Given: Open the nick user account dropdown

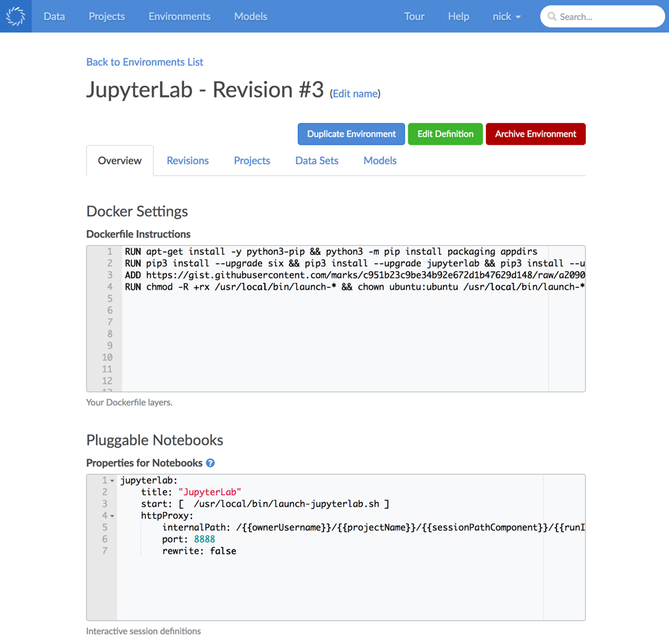Looking at the screenshot, I should click(506, 16).
